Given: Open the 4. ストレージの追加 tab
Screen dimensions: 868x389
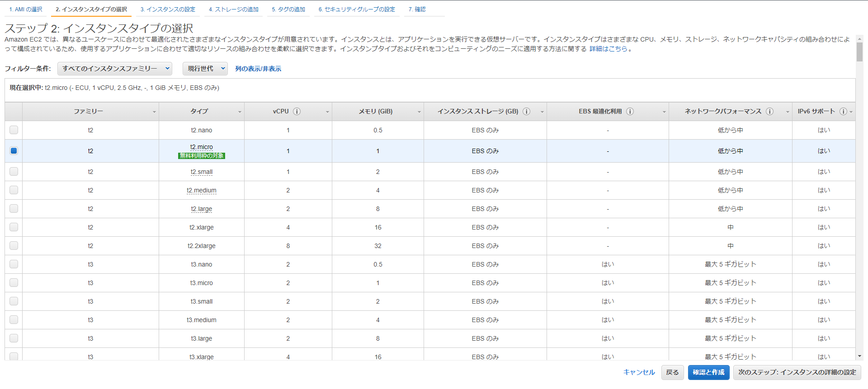Looking at the screenshot, I should [x=234, y=9].
